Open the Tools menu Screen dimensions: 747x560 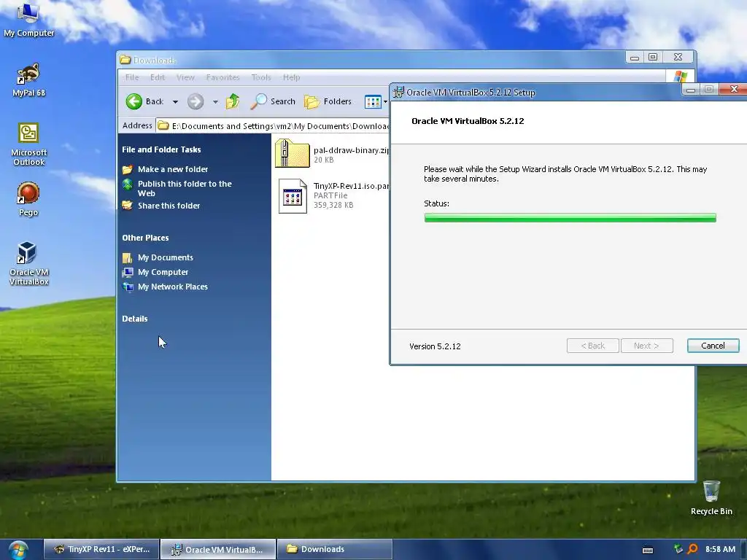pyautogui.click(x=261, y=77)
